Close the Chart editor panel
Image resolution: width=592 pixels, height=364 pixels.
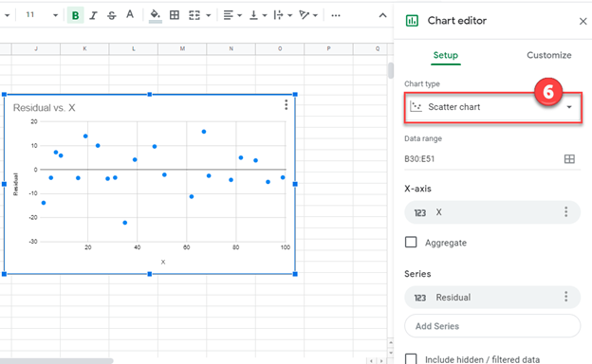tap(583, 22)
